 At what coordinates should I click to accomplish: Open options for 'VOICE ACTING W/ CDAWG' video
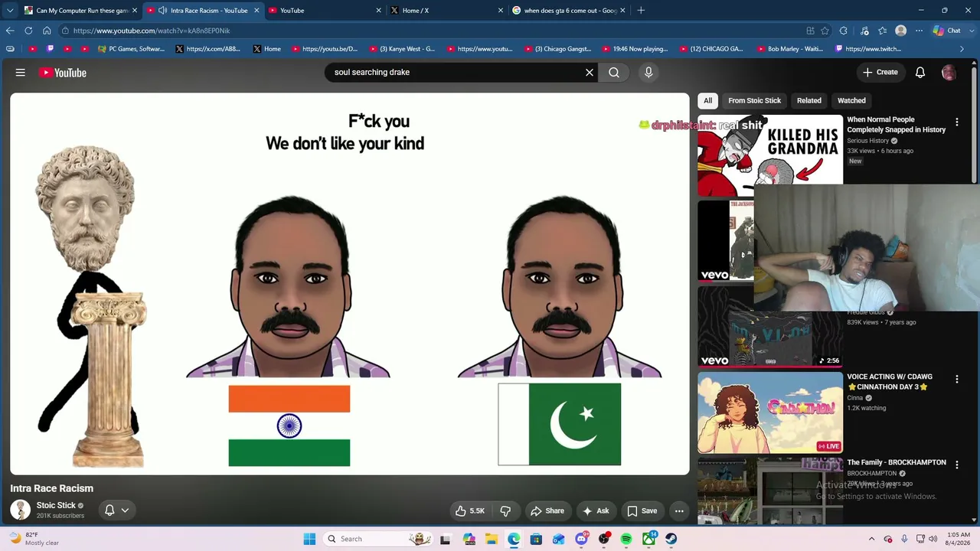tap(957, 380)
